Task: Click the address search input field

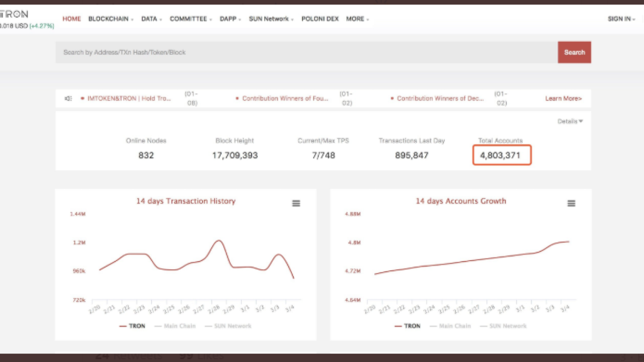Action: tap(307, 52)
